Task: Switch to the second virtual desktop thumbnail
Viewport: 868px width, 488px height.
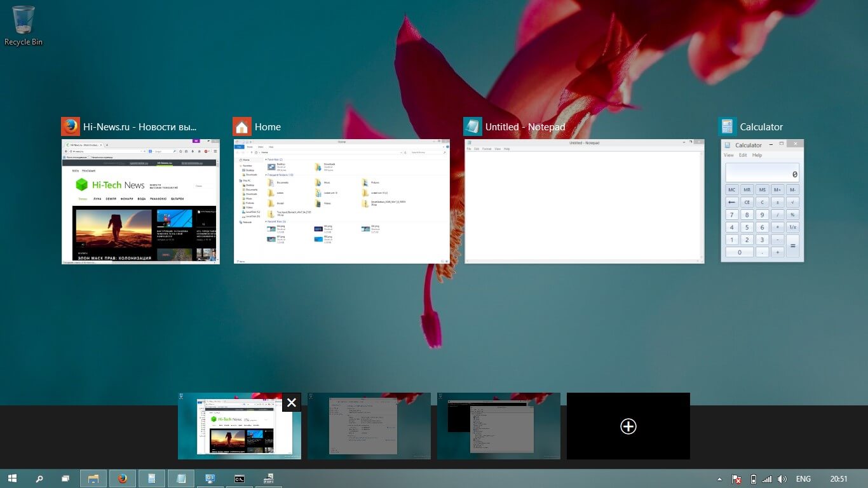Action: pyautogui.click(x=369, y=426)
